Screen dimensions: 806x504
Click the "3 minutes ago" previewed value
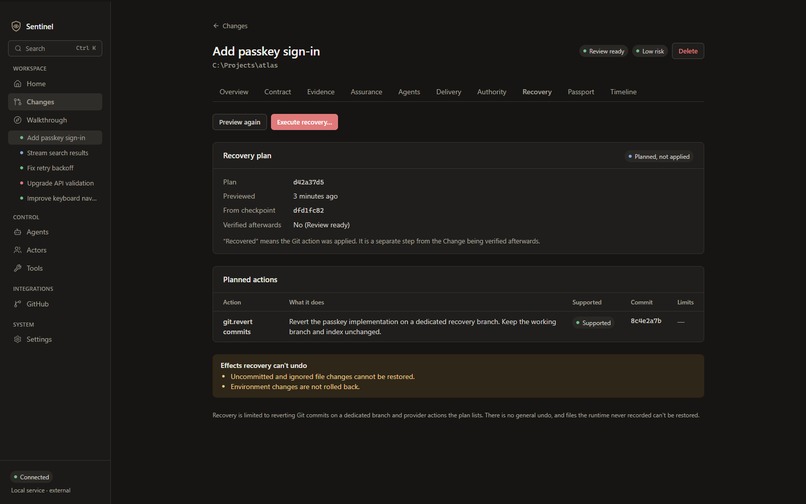315,196
